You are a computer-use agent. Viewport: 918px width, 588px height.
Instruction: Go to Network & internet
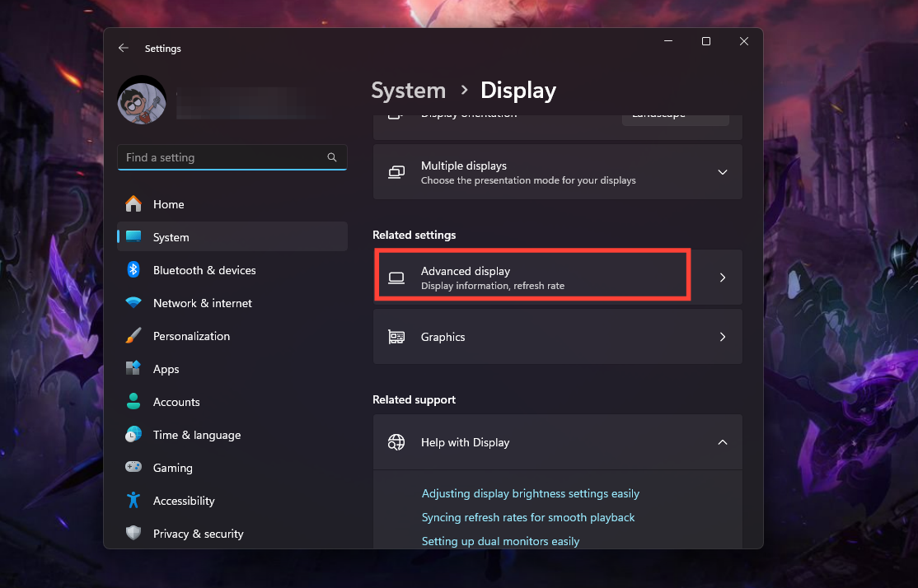pyautogui.click(x=232, y=303)
